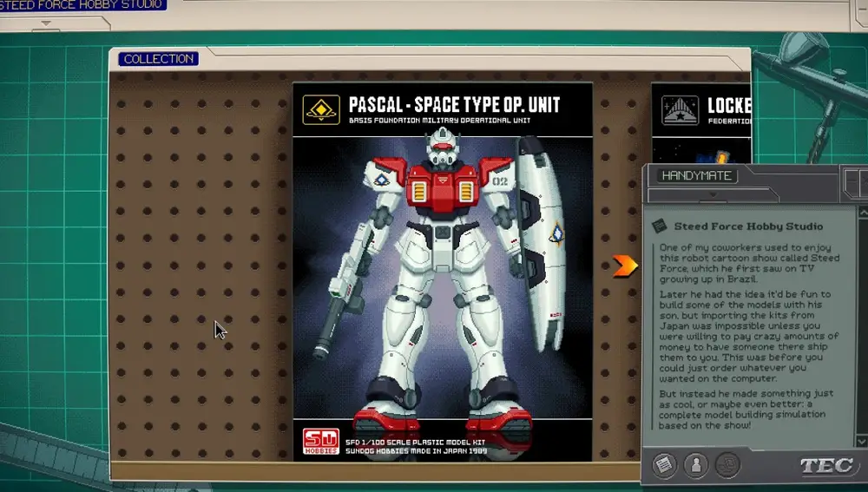868x492 pixels.
Task: Click the TEC logo on Handymate
Action: pos(825,465)
